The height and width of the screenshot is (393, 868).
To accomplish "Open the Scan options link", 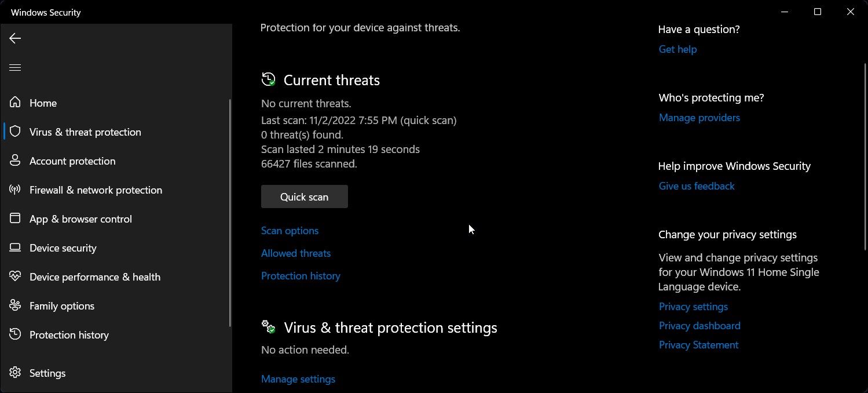I will point(290,231).
